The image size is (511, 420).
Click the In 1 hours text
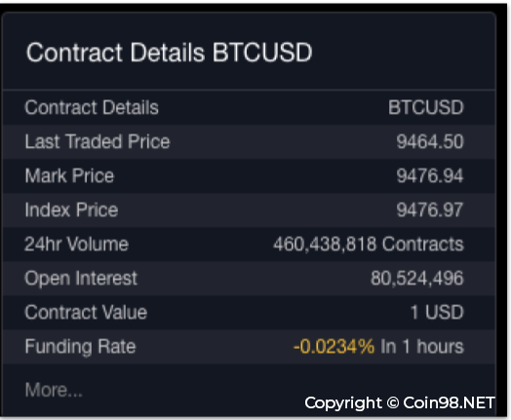coord(422,346)
